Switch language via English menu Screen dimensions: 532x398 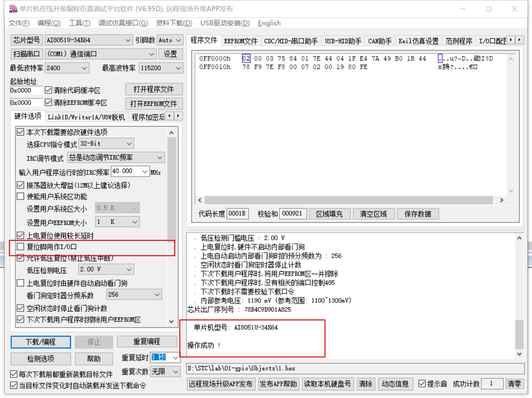tap(269, 23)
